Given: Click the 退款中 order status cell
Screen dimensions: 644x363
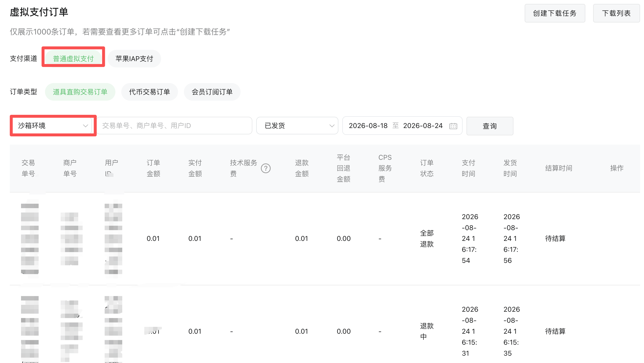Looking at the screenshot, I should [x=427, y=331].
